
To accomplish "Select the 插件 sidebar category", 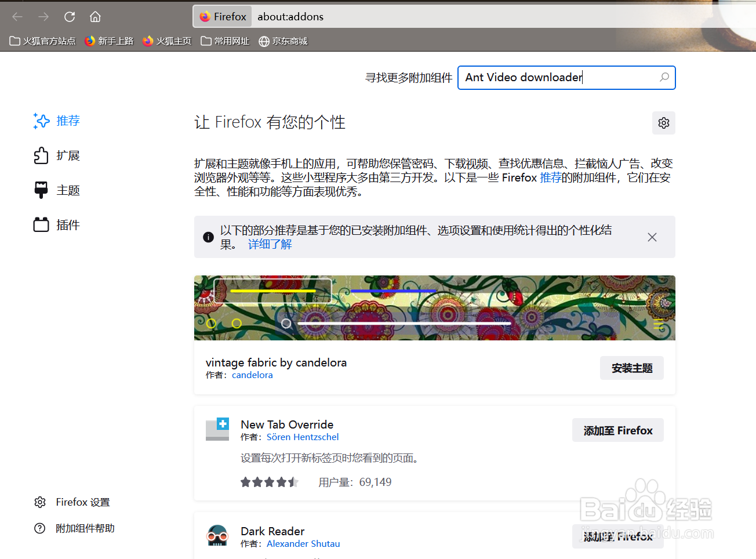I will pos(57,225).
